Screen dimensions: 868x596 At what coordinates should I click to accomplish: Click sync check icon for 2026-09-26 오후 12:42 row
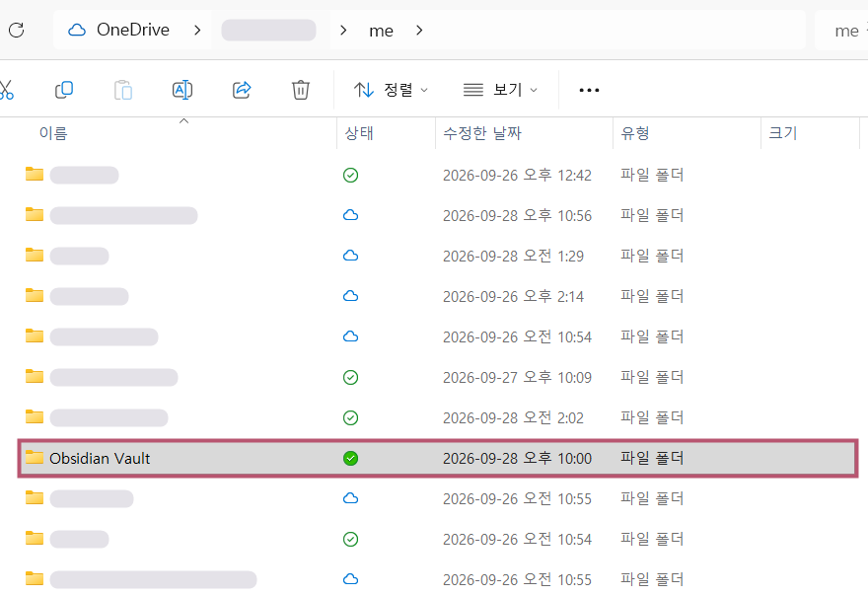point(350,176)
